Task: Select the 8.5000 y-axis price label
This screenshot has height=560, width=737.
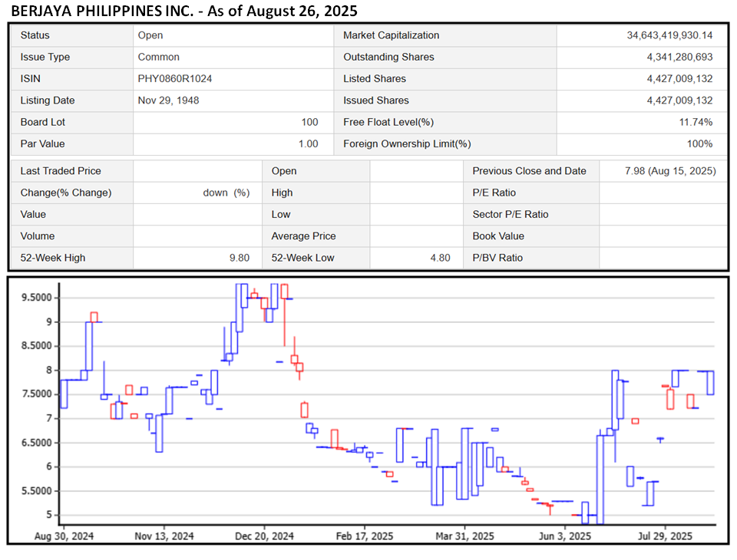Action: (36, 346)
